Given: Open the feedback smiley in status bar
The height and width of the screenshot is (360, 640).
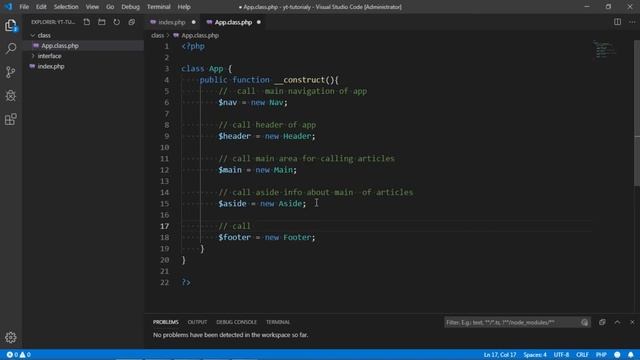Looking at the screenshot, I should [x=617, y=355].
